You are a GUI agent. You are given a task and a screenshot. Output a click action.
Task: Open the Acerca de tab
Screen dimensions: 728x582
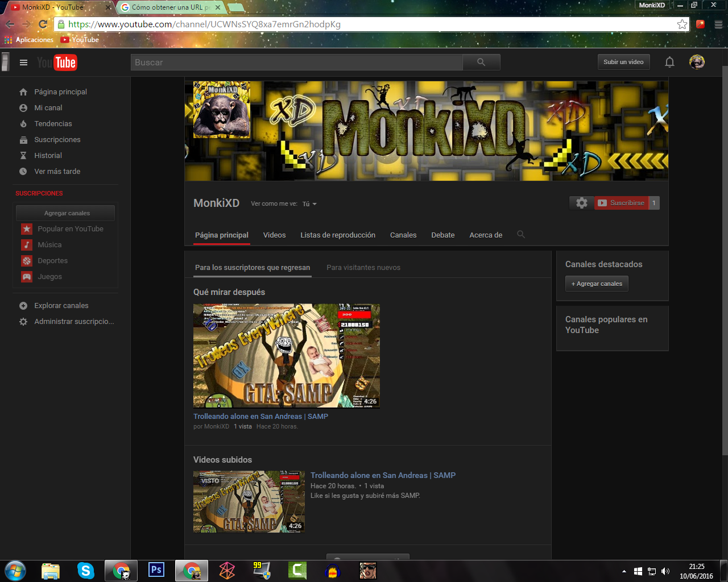coord(486,235)
